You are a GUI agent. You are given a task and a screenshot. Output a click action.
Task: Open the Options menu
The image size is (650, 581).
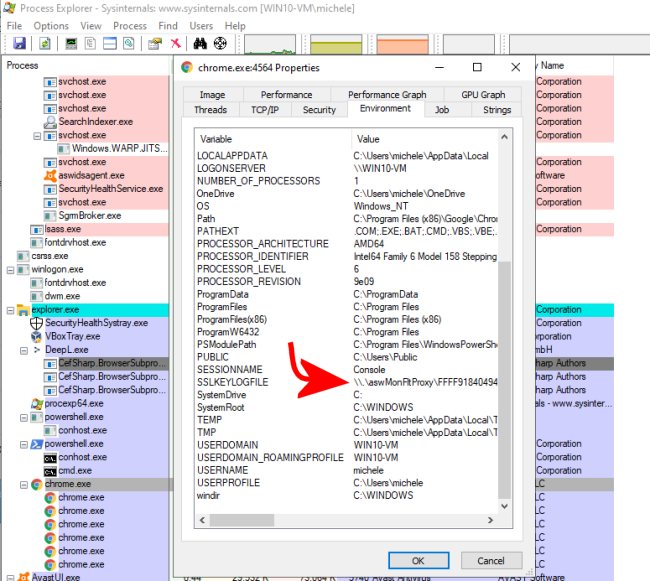[51, 26]
